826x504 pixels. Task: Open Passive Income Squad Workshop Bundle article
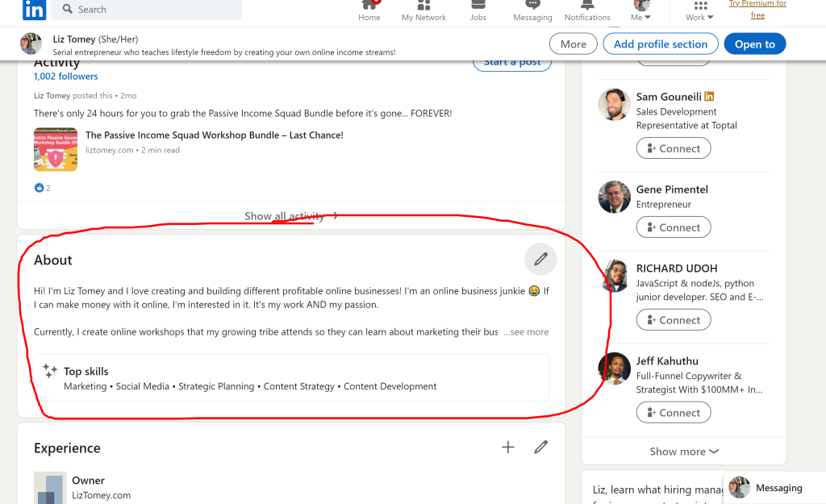(215, 135)
